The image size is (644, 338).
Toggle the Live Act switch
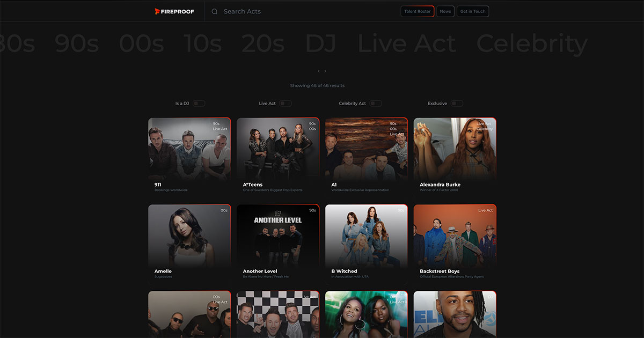[286, 104]
